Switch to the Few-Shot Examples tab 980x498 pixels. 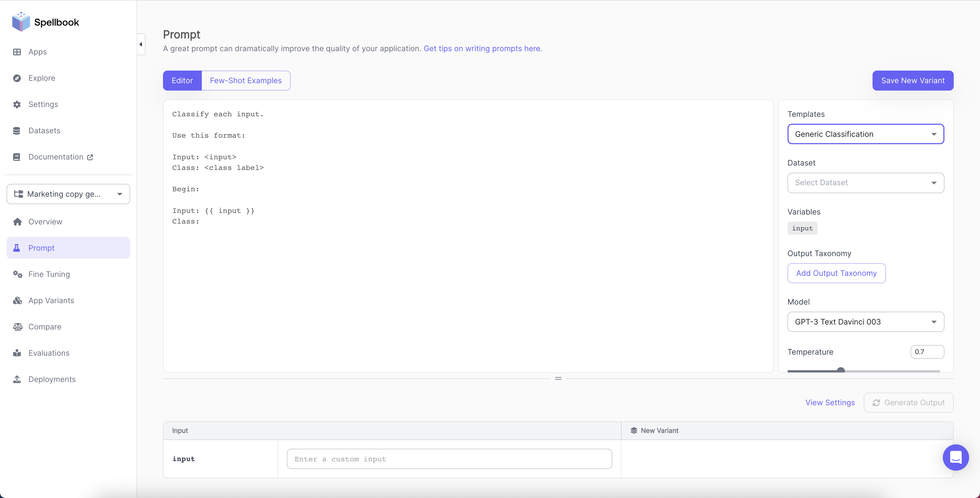[x=245, y=80]
